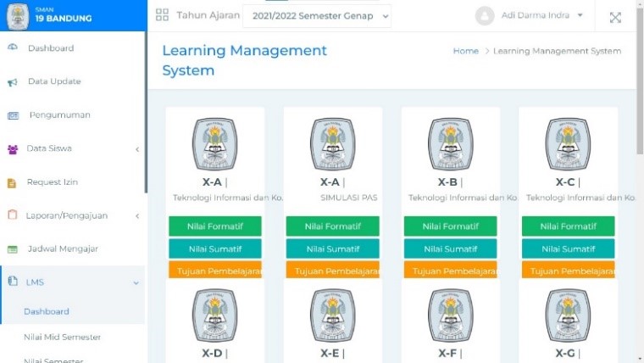644x363 pixels.
Task: Click the SMAN 19 Bandung school logo
Action: point(17,15)
